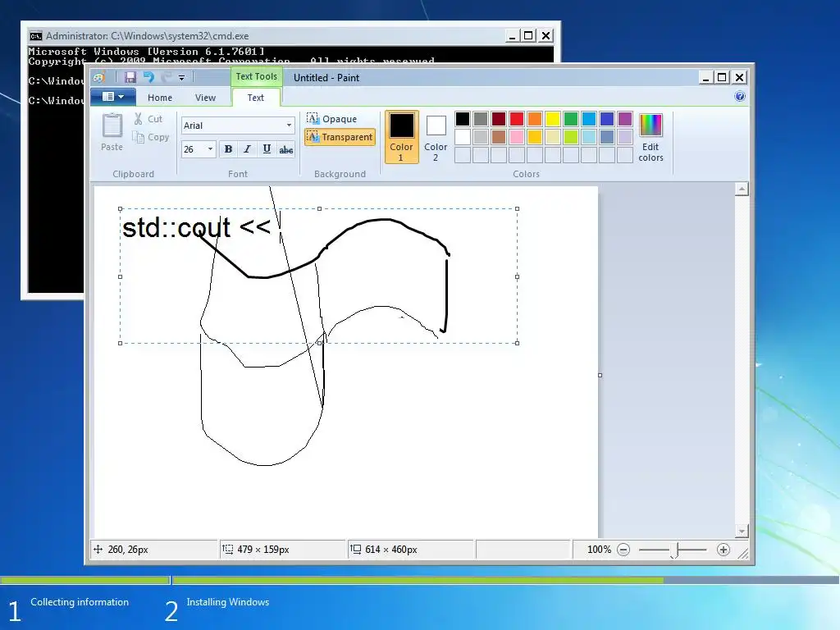Click the cmd.exe window title bar icon
This screenshot has height=630, width=840.
[36, 36]
